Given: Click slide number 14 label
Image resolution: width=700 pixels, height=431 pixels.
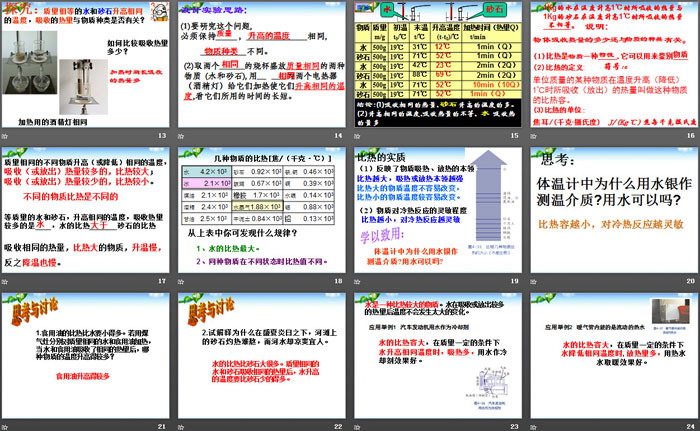Looking at the screenshot, I should click(338, 135).
